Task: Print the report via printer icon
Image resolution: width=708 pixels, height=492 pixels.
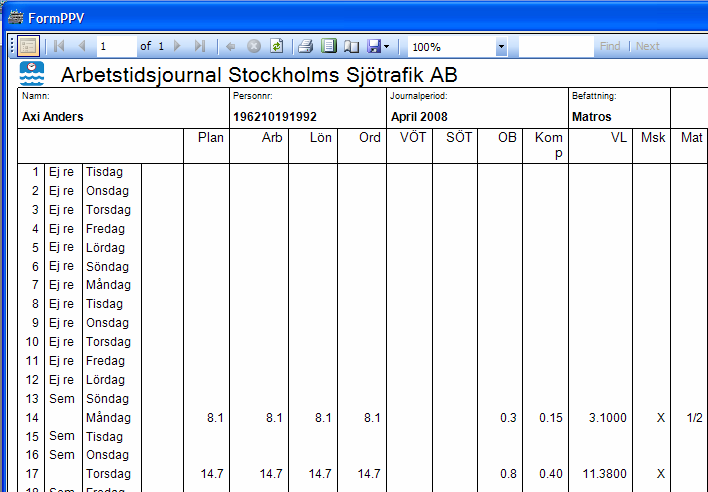Action: click(x=306, y=46)
